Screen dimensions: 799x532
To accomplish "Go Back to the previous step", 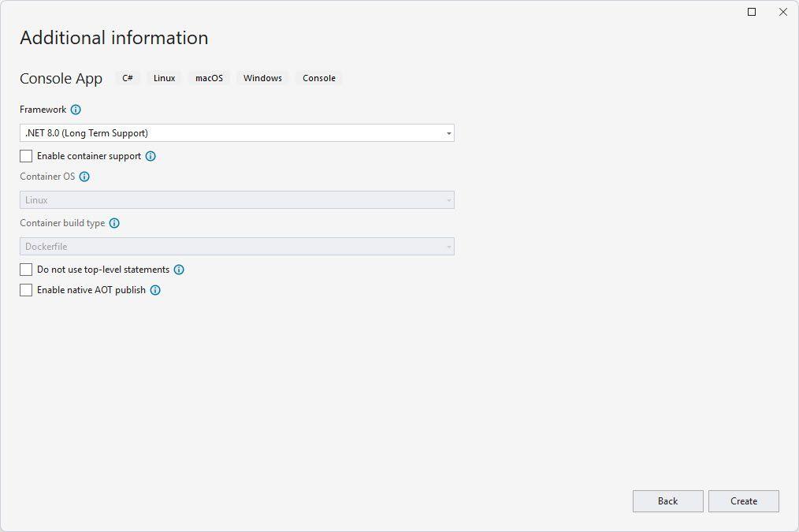I will [x=667, y=501].
